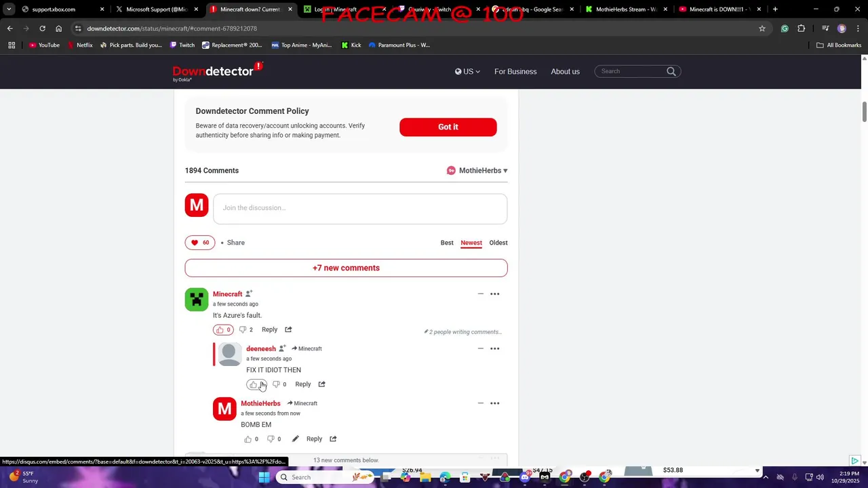Bookmark this page with the star icon
868x488 pixels.
pyautogui.click(x=762, y=28)
